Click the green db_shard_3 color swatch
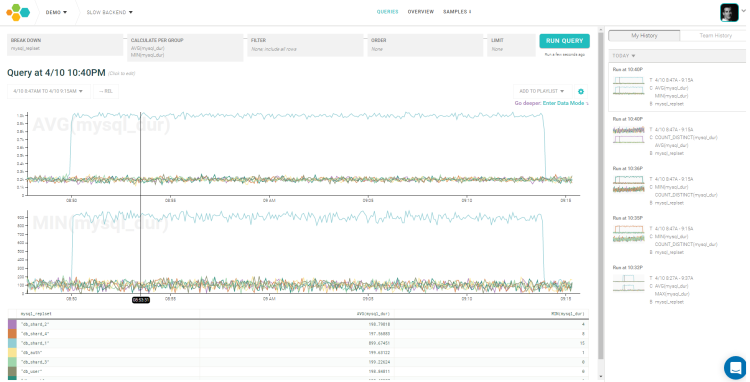The image size is (750, 382). [x=12, y=362]
